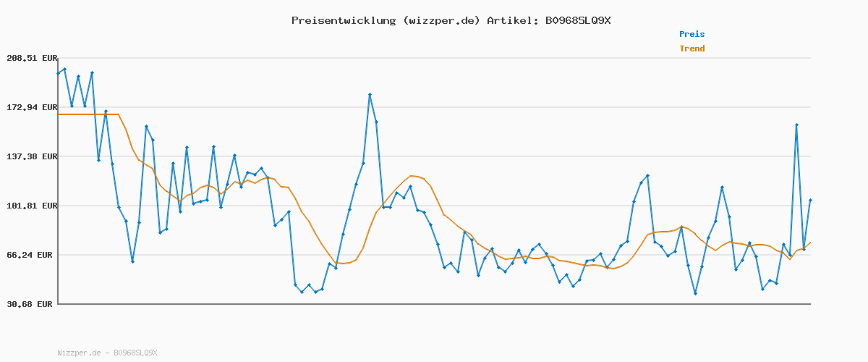Click the lowest price point on right side

coord(695,293)
